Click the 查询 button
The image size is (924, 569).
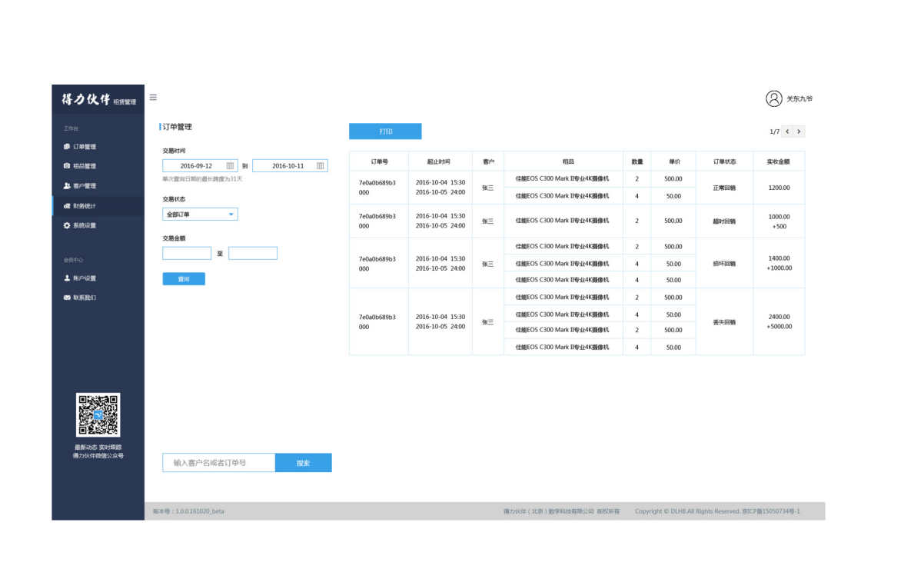pos(184,279)
